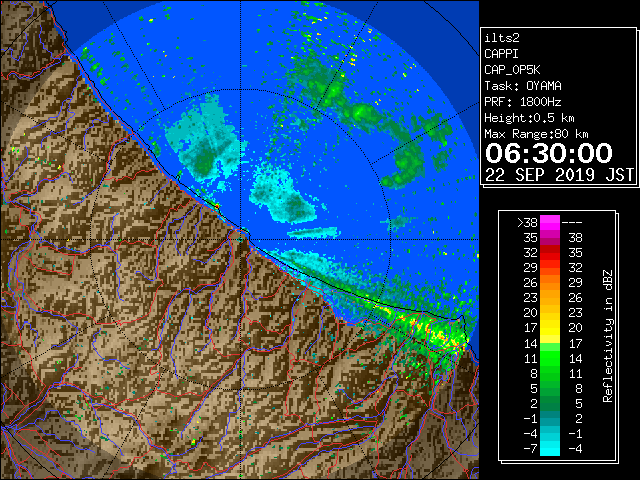Click the '-7' legend value

(530, 448)
